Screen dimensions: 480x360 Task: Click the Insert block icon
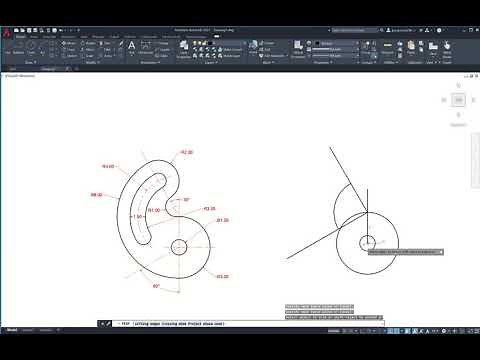pos(253,47)
